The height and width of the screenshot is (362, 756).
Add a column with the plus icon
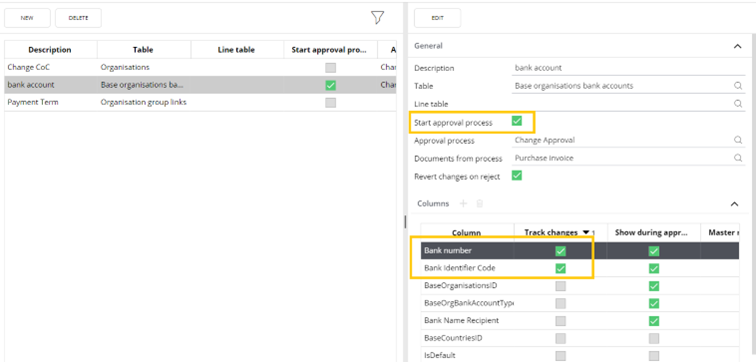463,203
